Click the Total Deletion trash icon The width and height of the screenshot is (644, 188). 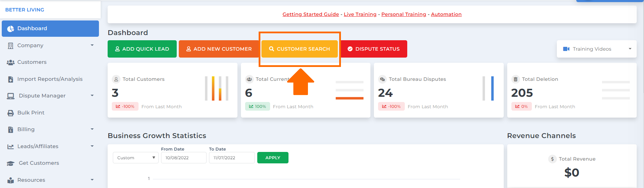[x=515, y=79]
